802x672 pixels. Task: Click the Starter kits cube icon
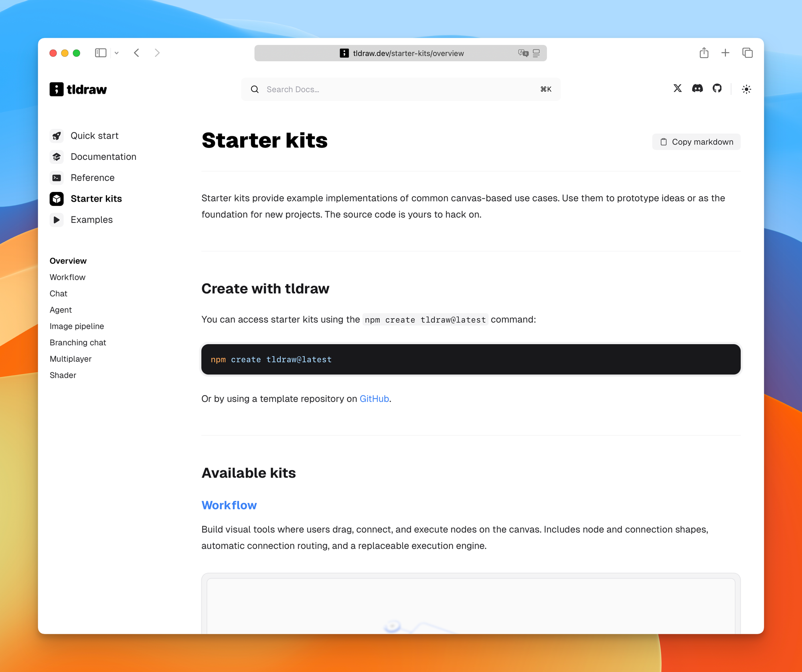click(57, 199)
